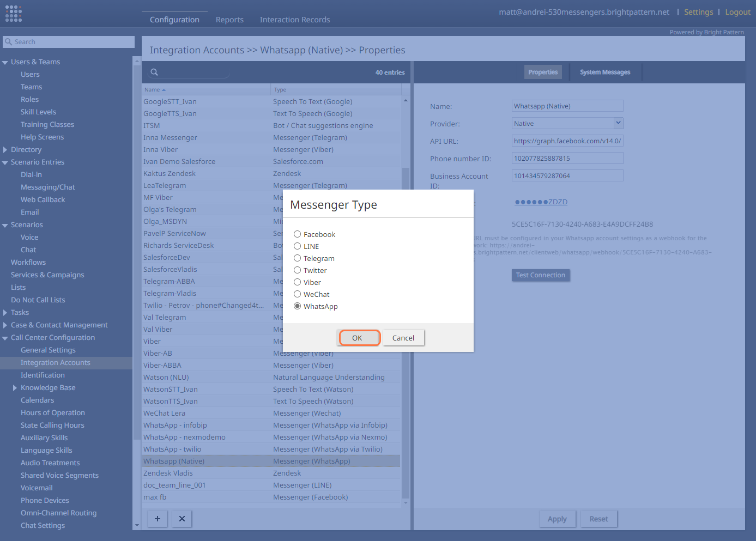Delete selected account with X button
Image resolution: width=756 pixels, height=541 pixels.
(182, 519)
